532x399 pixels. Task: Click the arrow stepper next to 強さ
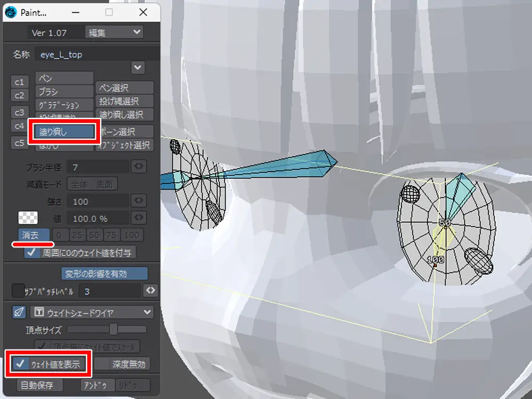(x=138, y=201)
